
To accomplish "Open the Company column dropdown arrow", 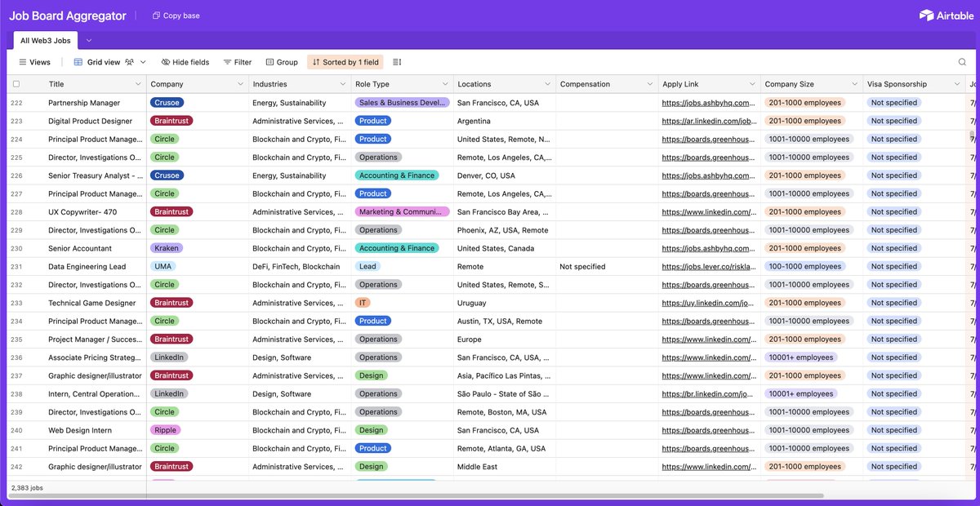I will coord(240,84).
